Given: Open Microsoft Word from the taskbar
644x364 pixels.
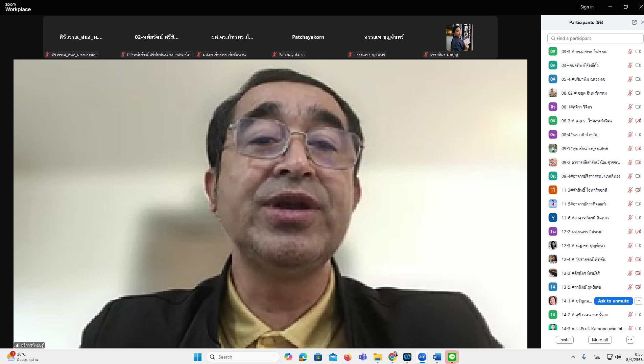Looking at the screenshot, I should [x=437, y=357].
